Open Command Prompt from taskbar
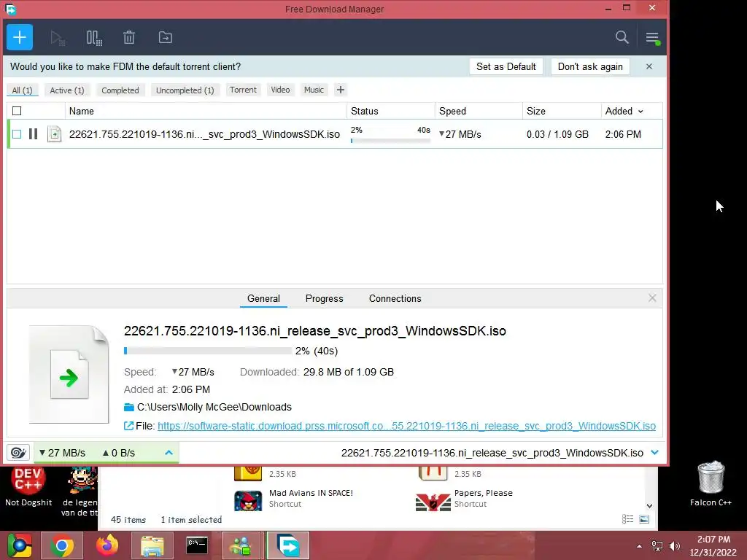 [197, 545]
